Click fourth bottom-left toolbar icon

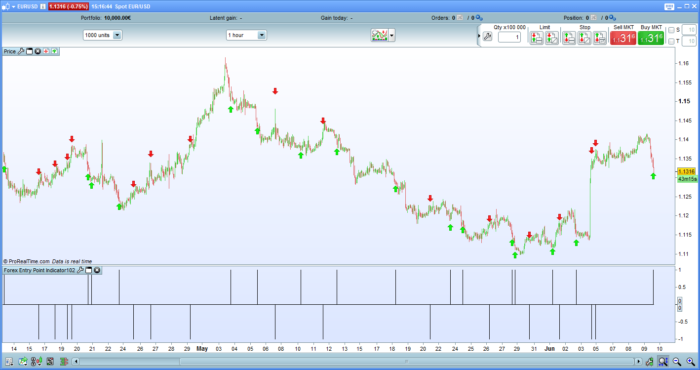(x=50, y=362)
